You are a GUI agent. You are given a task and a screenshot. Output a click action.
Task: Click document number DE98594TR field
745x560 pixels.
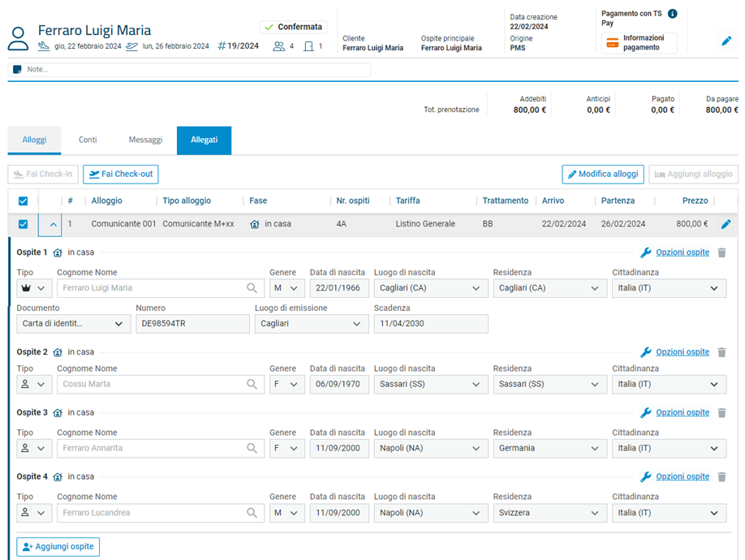[x=192, y=324]
